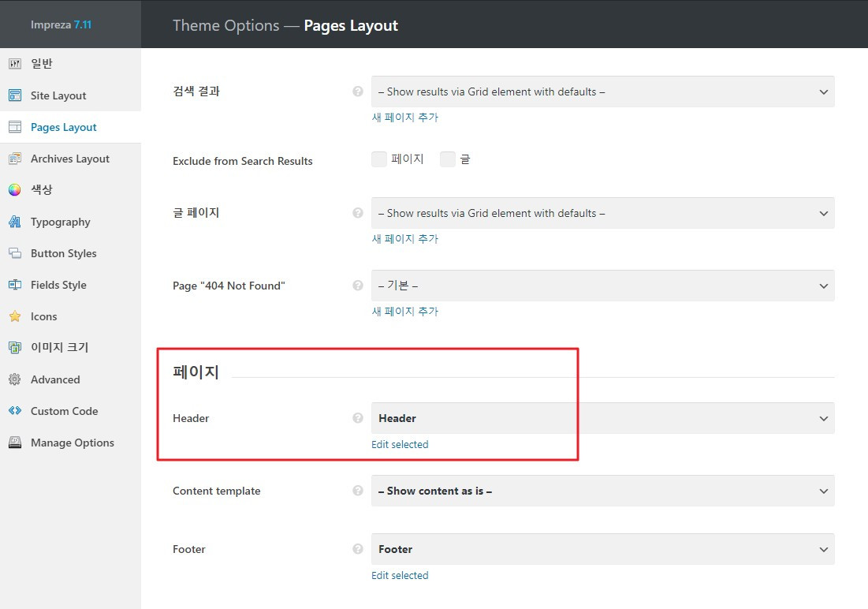This screenshot has width=868, height=609.
Task: Click the Fields Style icon
Action: 15,285
